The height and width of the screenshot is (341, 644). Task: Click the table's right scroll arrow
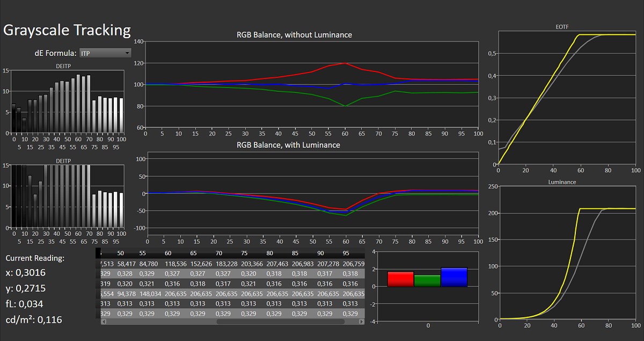pyautogui.click(x=362, y=322)
